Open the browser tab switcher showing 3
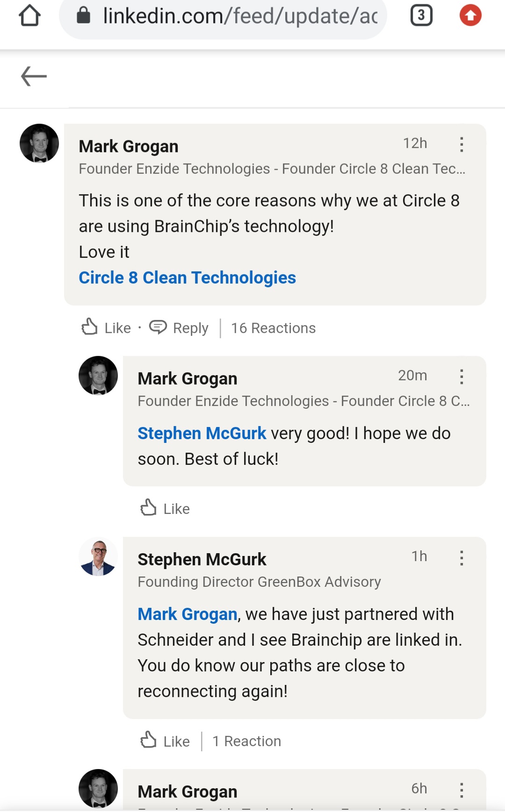This screenshot has width=505, height=812. (421, 15)
